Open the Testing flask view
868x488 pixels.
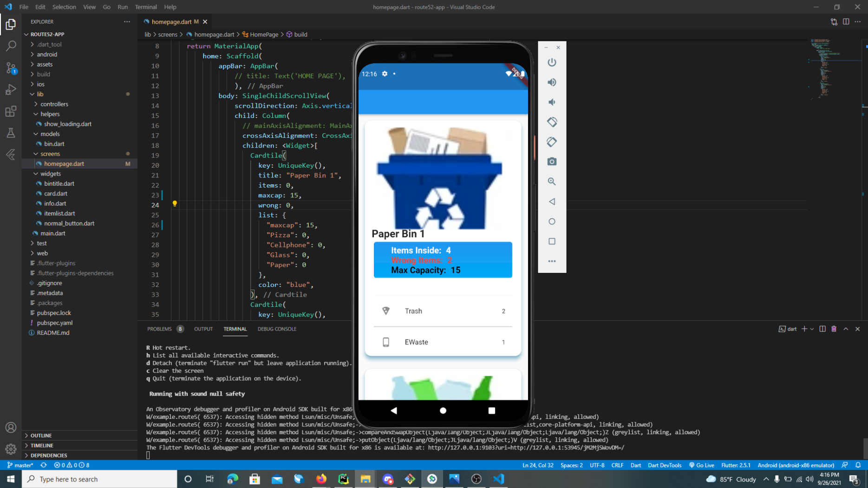coord(11,133)
